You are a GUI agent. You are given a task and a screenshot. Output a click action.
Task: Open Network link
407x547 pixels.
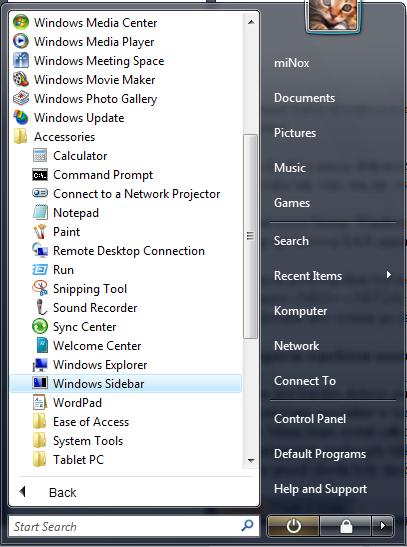[296, 345]
